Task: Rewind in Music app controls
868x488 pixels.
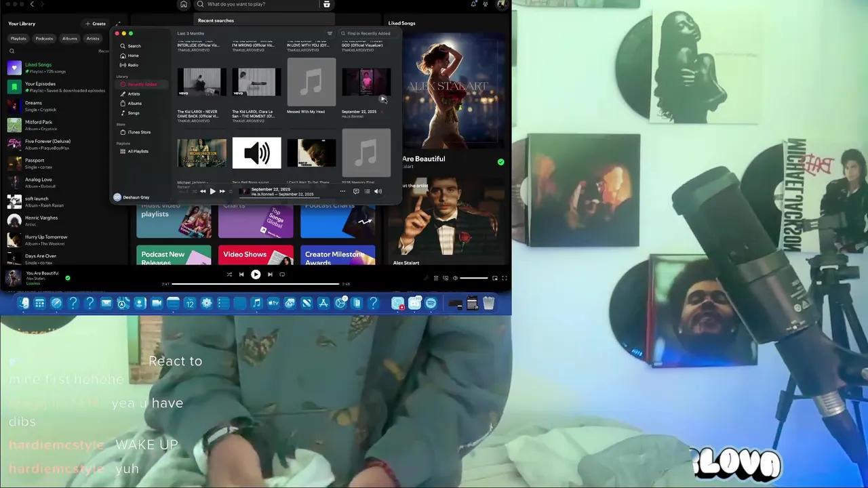Action: [203, 191]
